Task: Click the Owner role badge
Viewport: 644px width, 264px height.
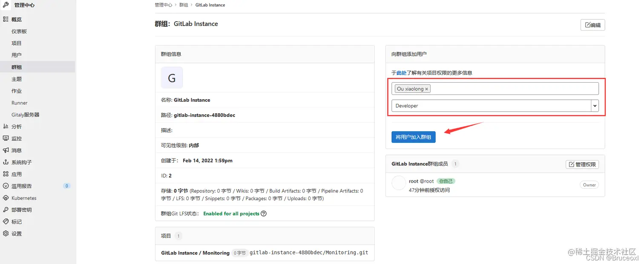Action: (x=589, y=185)
